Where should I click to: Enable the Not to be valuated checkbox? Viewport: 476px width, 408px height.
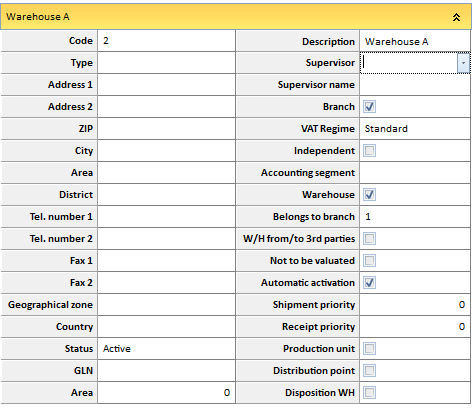click(369, 261)
